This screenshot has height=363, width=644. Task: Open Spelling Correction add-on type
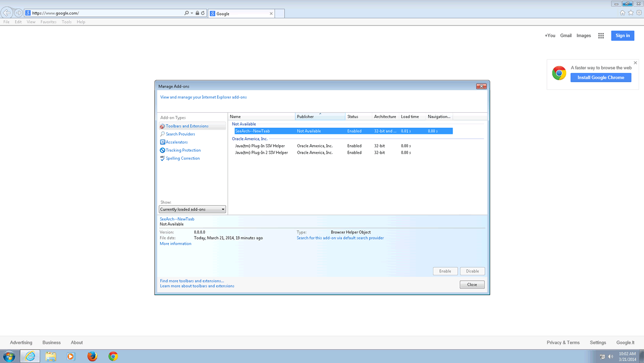(x=182, y=159)
